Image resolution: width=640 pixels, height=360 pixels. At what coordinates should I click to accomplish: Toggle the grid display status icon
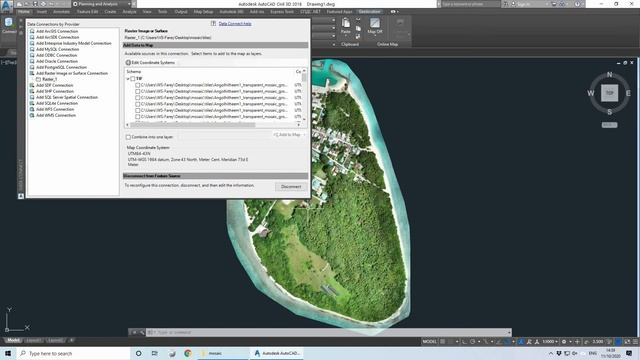pyautogui.click(x=442, y=342)
